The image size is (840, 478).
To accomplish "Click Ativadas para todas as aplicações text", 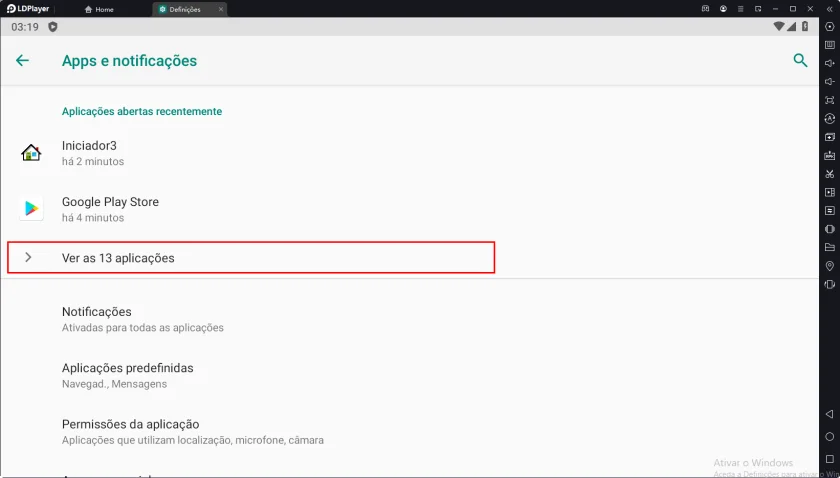I will pos(142,327).
